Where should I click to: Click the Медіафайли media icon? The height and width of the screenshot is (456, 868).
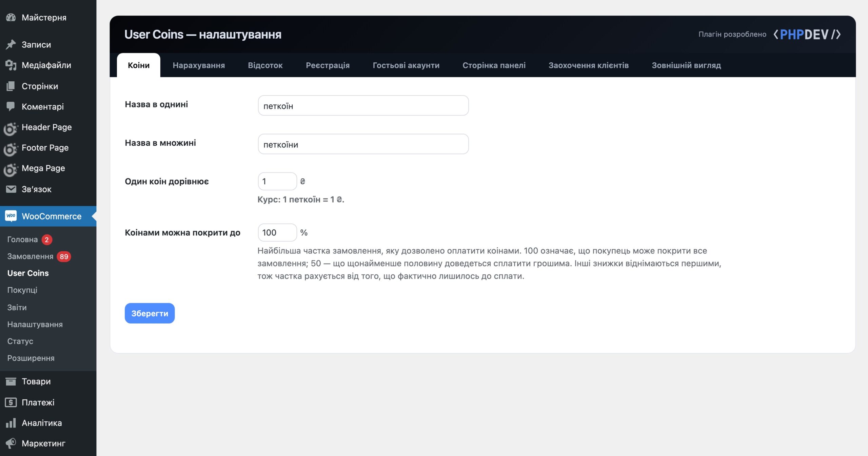click(x=11, y=65)
